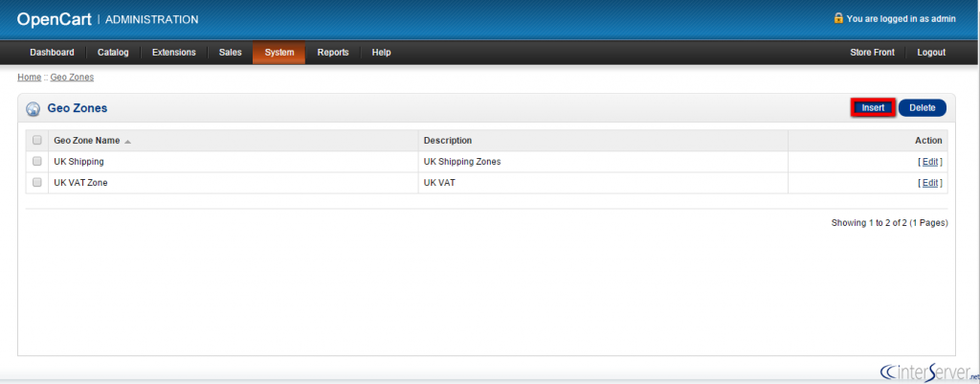Edit the UK VAT Zone entry
This screenshot has width=980, height=384.
pos(930,183)
